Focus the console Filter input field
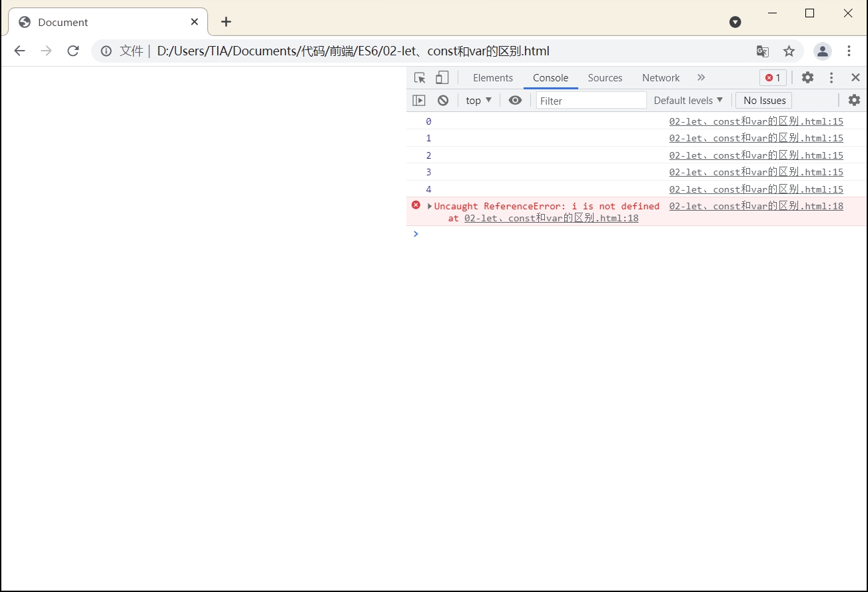This screenshot has height=592, width=868. [591, 101]
